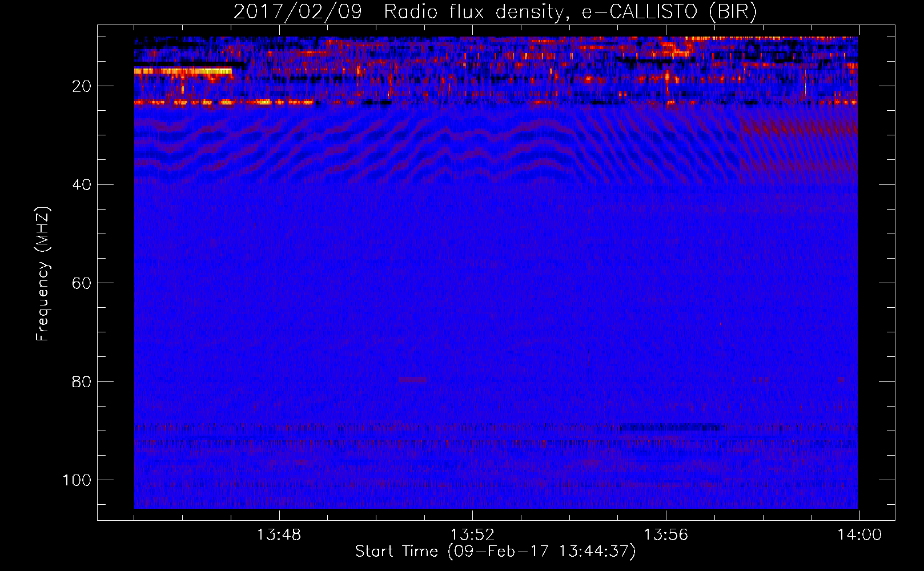Click the plot title '2017/02/09 Radio flux density'
Screen dimensions: 924x571
pos(399,12)
